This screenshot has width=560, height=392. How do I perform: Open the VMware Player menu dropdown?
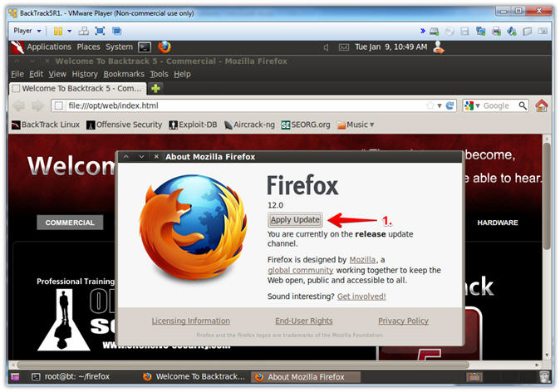pyautogui.click(x=27, y=31)
